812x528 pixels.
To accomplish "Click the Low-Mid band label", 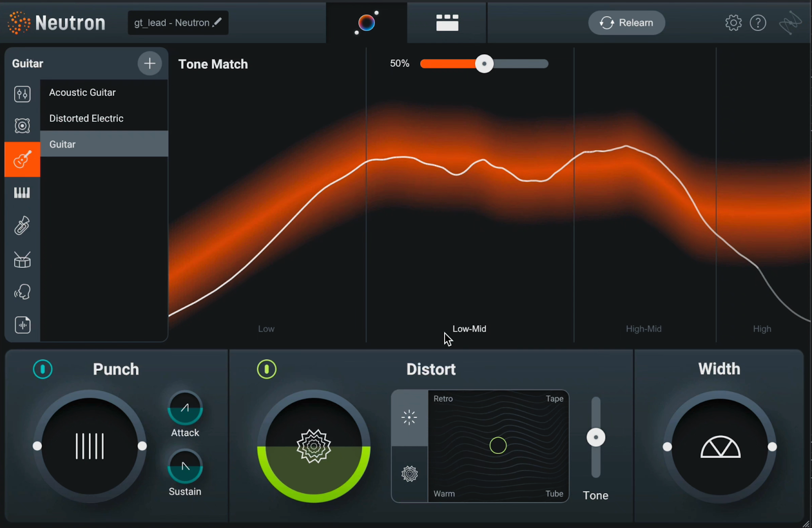I will pyautogui.click(x=469, y=329).
